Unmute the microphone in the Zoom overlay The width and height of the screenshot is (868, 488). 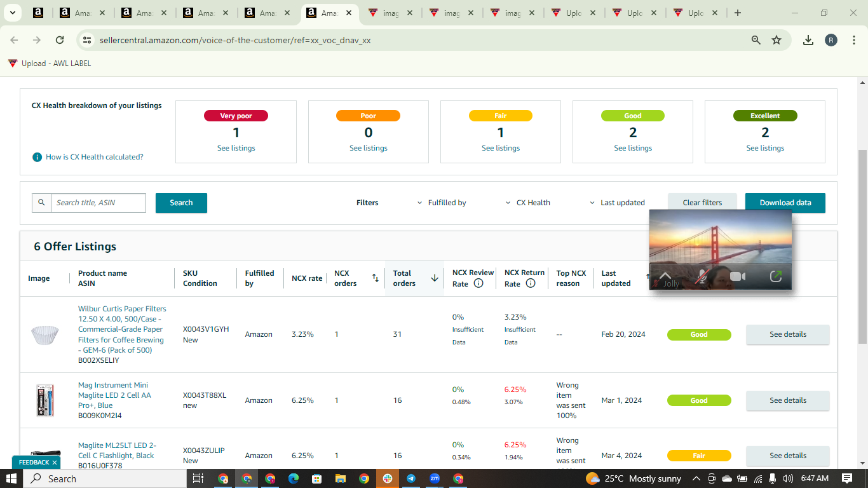coord(702,276)
